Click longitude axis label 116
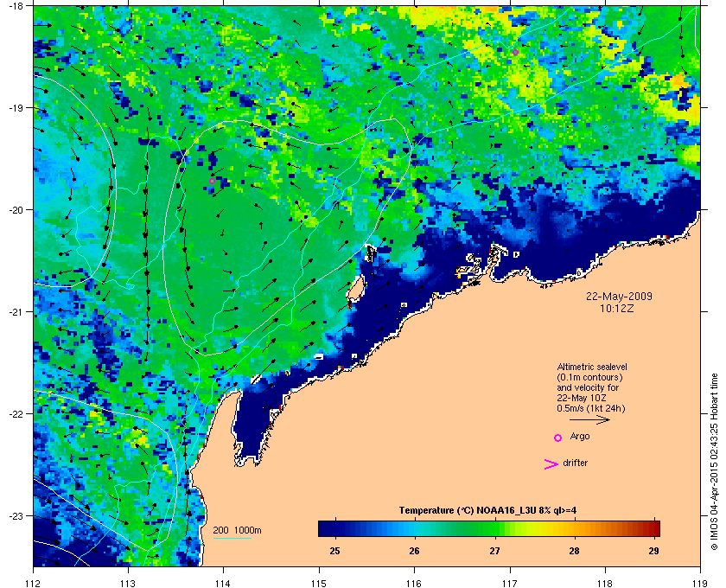Screen dimensions: 726x588 pos(414,584)
